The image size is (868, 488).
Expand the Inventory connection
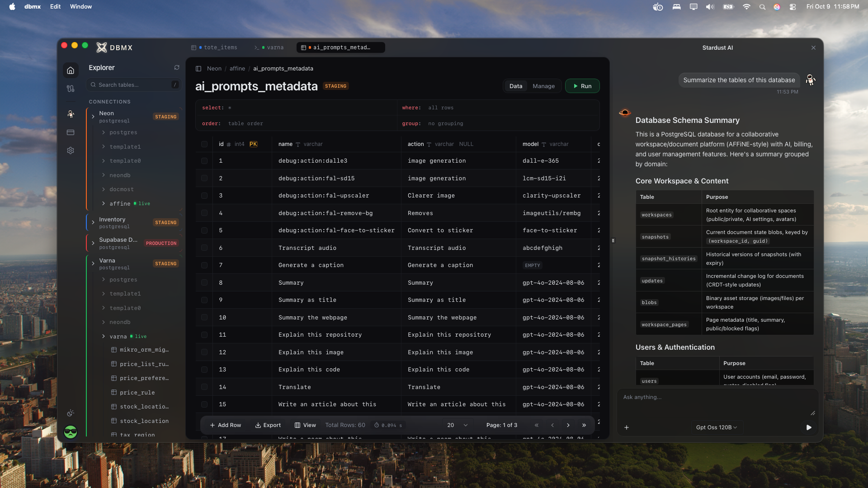coord(93,222)
